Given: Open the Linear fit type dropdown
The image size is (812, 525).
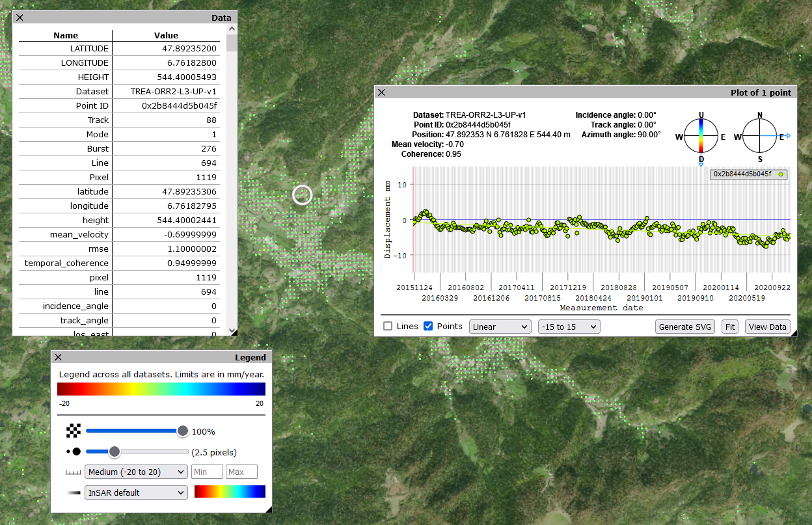Looking at the screenshot, I should tap(500, 327).
